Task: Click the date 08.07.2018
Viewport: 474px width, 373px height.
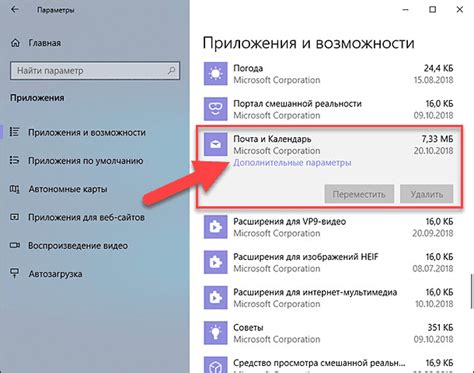Action: pos(433,269)
